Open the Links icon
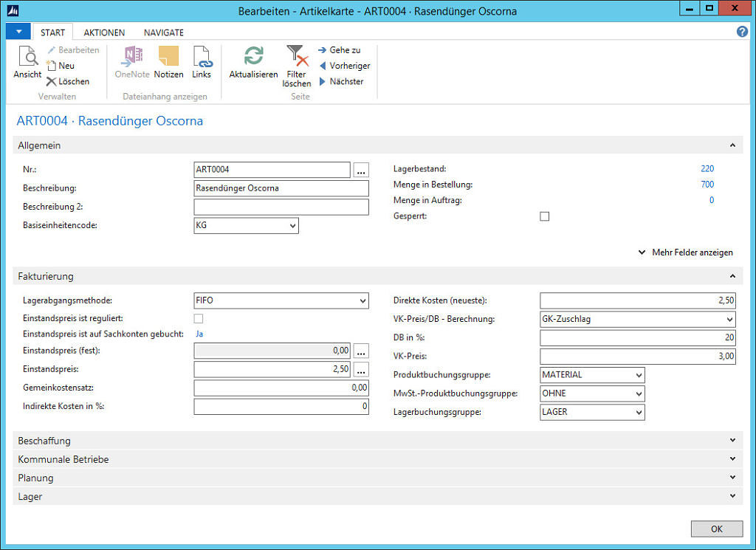The width and height of the screenshot is (756, 550). point(202,62)
